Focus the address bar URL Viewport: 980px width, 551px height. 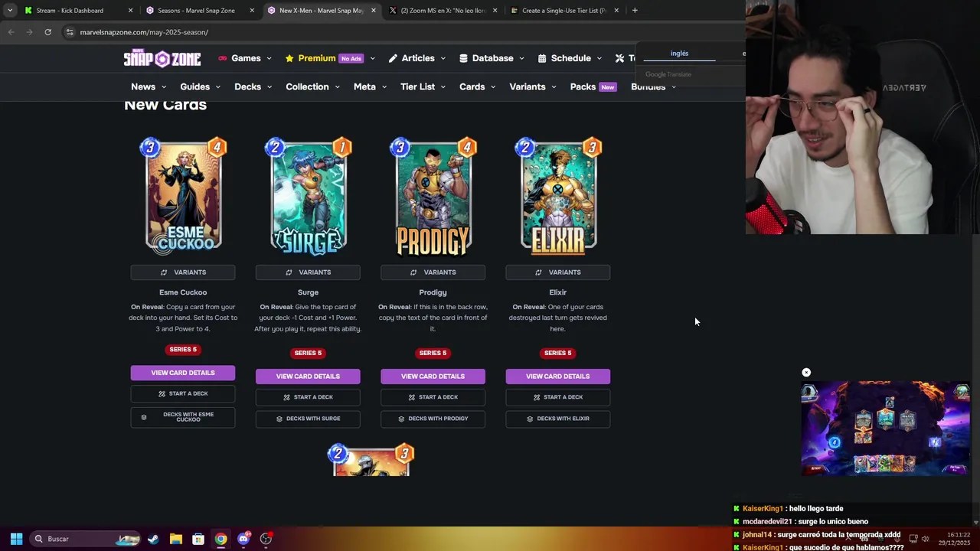pos(144,32)
